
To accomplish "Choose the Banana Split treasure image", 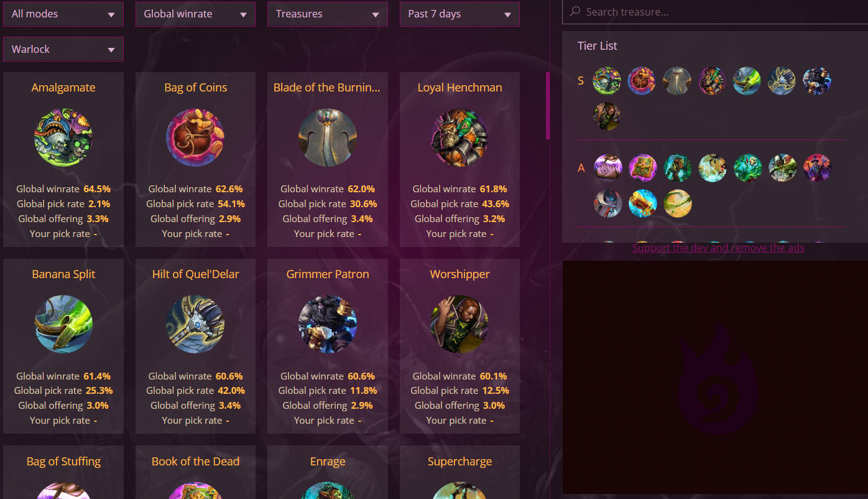I will point(63,324).
